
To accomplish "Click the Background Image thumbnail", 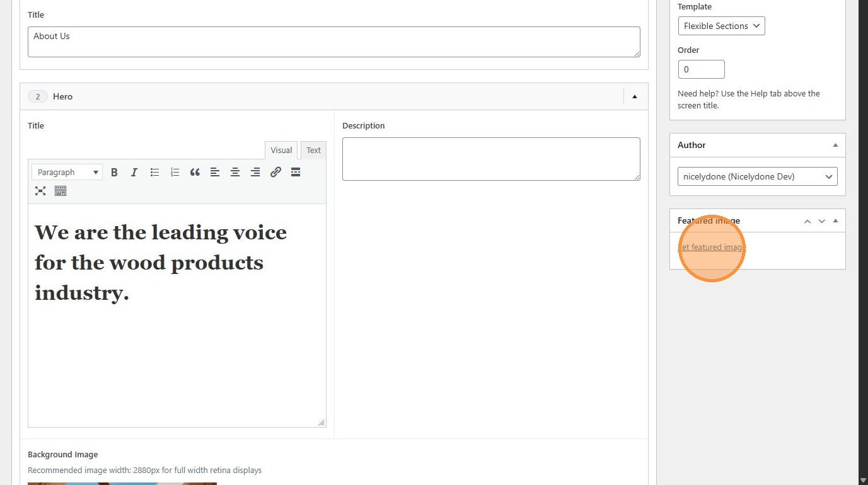I will coord(122,484).
